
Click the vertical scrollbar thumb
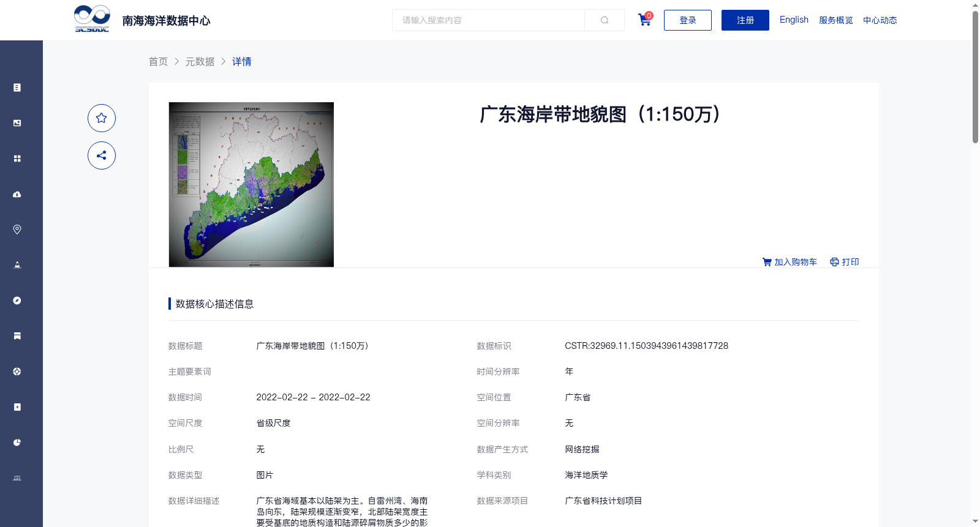(x=975, y=77)
